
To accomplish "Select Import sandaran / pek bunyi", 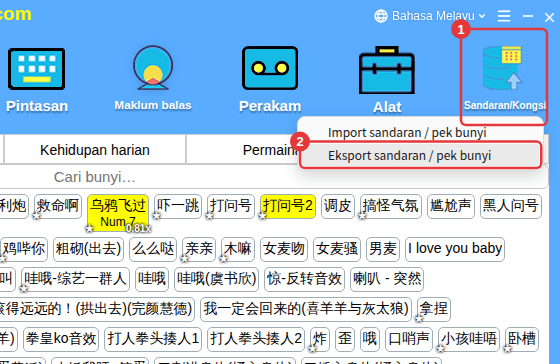I will click(x=407, y=133).
